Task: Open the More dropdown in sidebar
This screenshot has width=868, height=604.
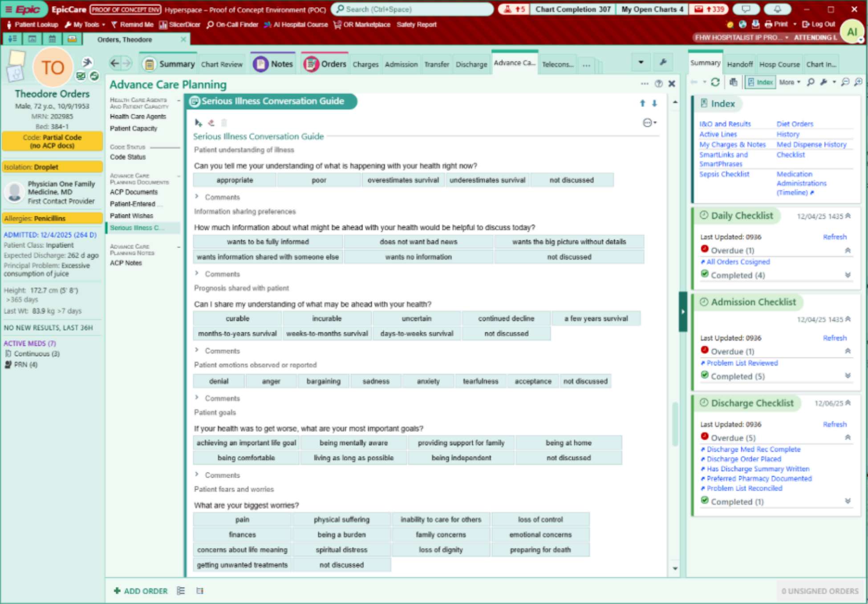Action: (789, 82)
